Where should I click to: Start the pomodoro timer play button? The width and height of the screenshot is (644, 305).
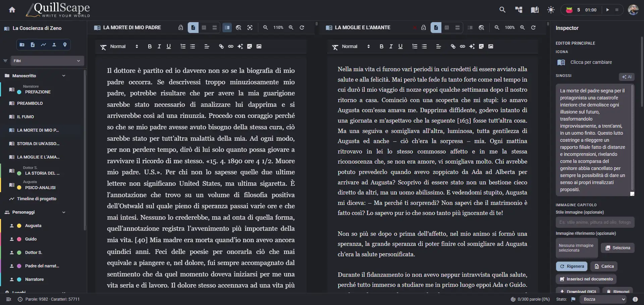tap(607, 10)
